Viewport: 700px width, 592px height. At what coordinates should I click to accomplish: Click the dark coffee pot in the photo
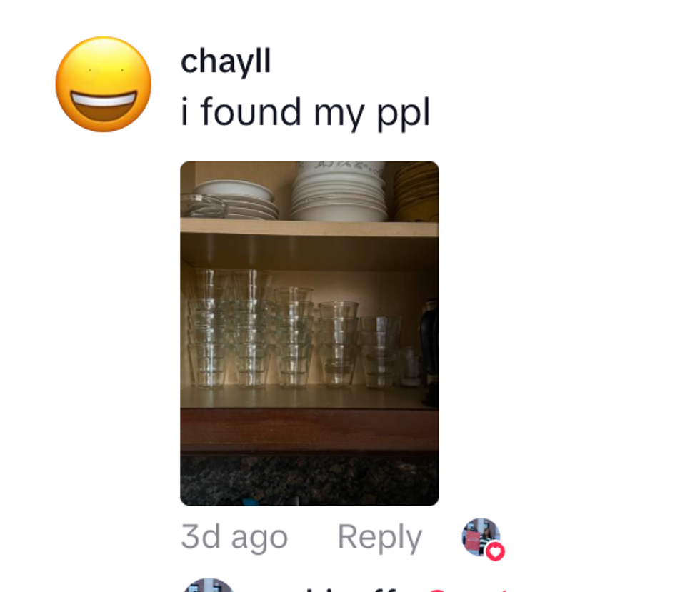click(x=429, y=353)
